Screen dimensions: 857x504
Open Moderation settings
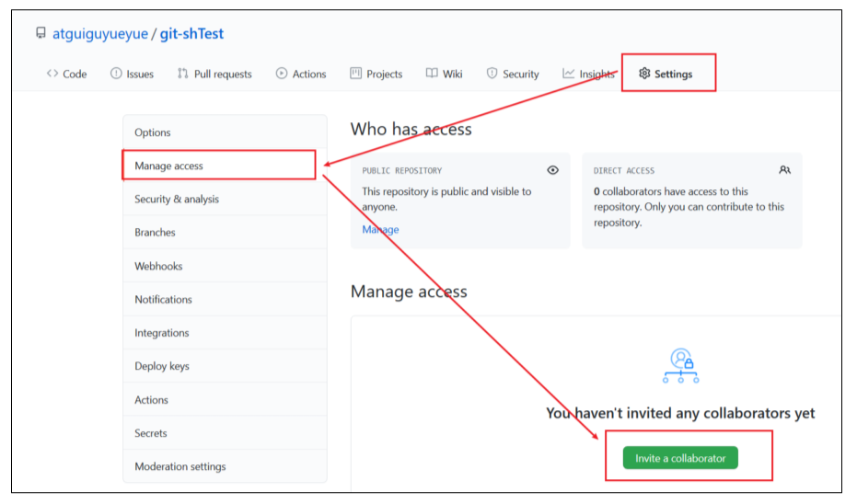tap(226, 466)
